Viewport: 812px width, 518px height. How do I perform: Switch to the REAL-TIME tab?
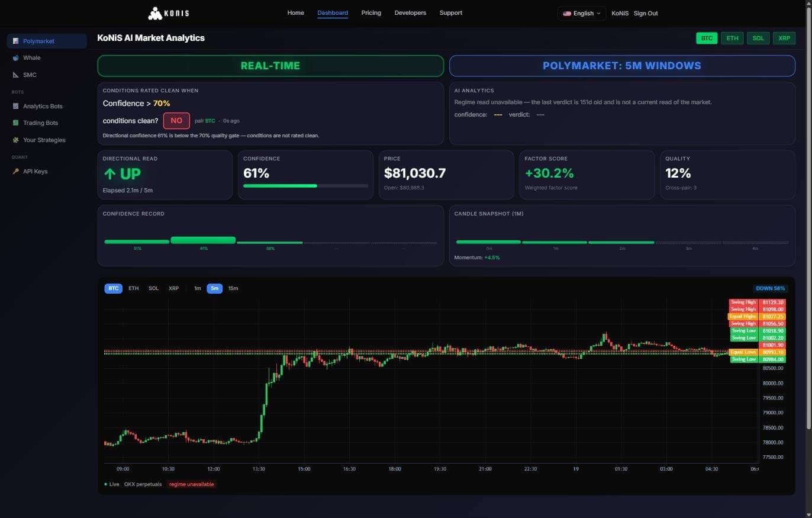pyautogui.click(x=270, y=66)
